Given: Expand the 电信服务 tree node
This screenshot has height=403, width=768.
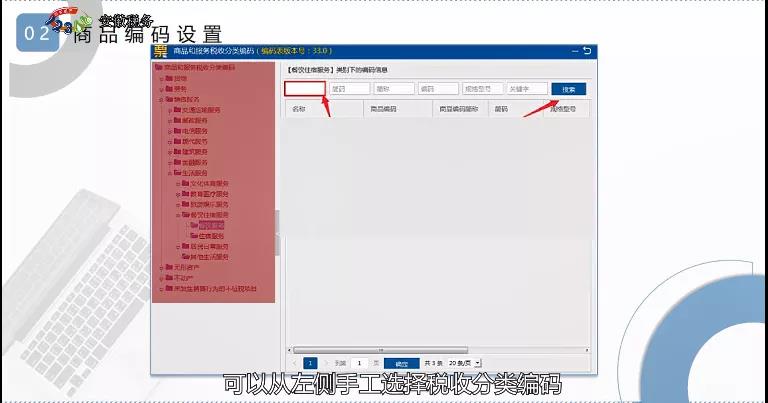Looking at the screenshot, I should [170, 132].
